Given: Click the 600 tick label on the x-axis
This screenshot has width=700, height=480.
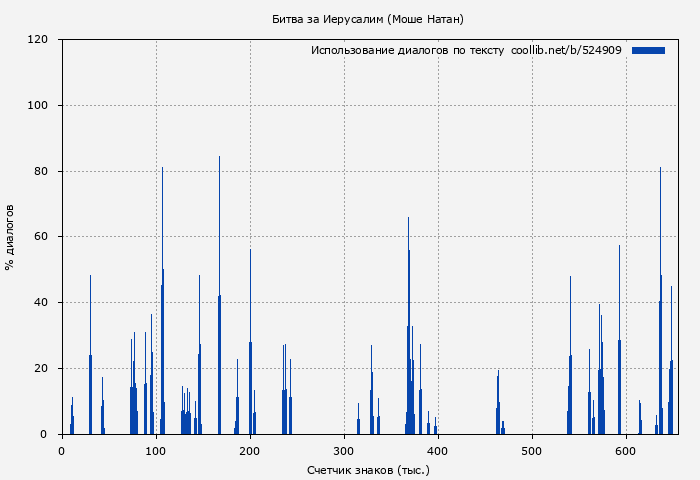Looking at the screenshot, I should (x=626, y=451).
